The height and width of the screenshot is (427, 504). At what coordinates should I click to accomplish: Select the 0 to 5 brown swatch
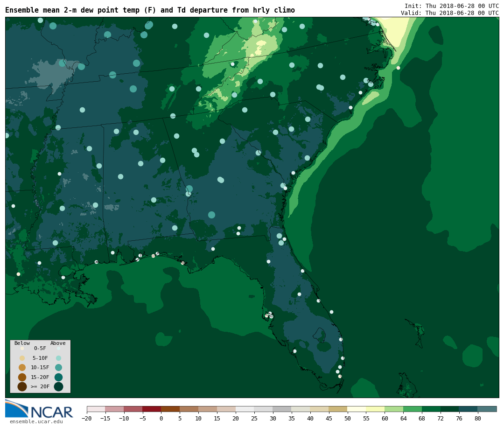[171, 409]
